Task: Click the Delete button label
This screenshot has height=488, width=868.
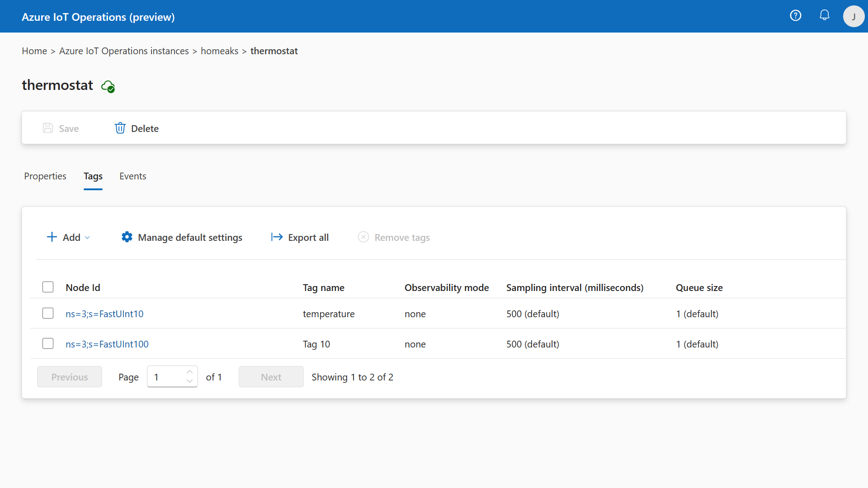Action: pyautogui.click(x=145, y=129)
